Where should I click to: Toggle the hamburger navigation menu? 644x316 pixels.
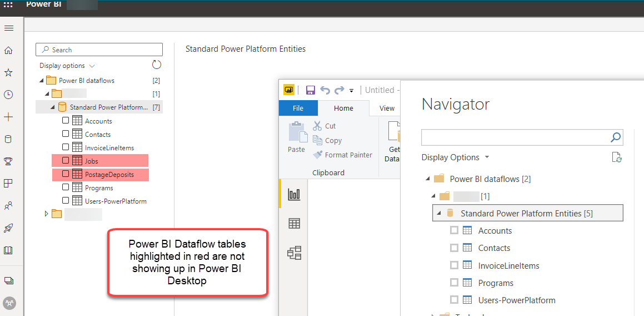[9, 28]
